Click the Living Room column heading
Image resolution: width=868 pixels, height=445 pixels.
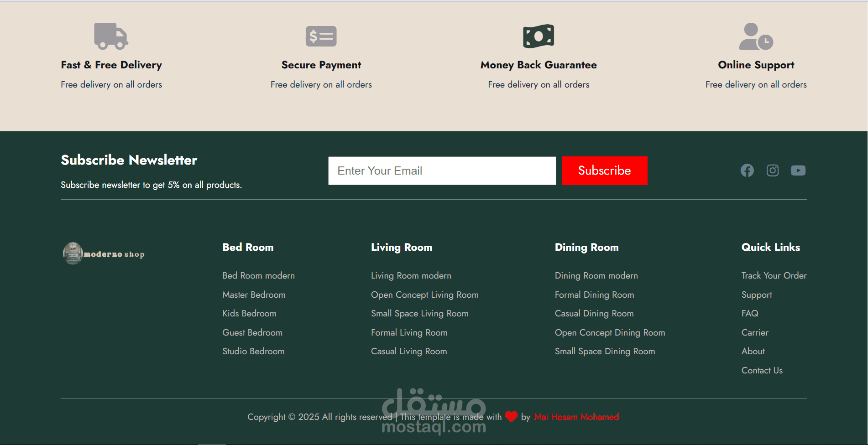(x=402, y=247)
